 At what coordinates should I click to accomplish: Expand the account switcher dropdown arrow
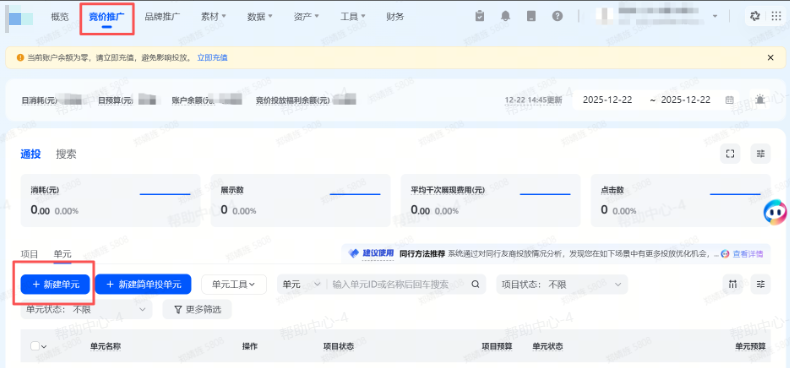click(714, 16)
